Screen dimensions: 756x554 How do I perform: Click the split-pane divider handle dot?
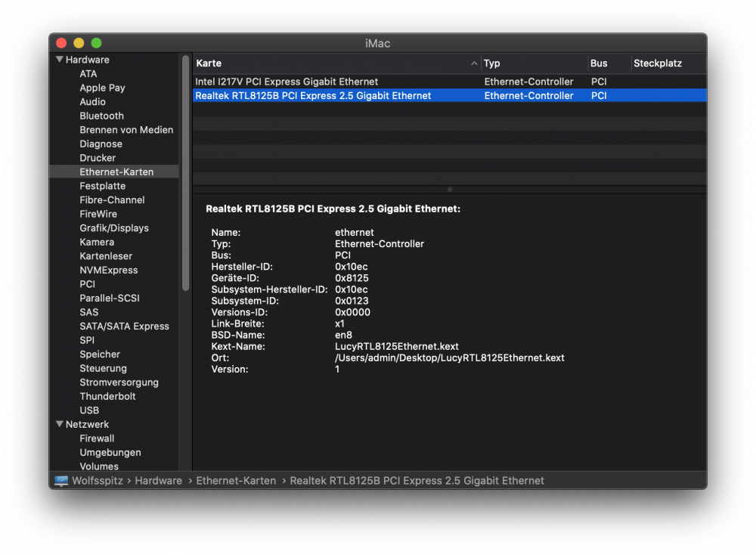pyautogui.click(x=449, y=190)
